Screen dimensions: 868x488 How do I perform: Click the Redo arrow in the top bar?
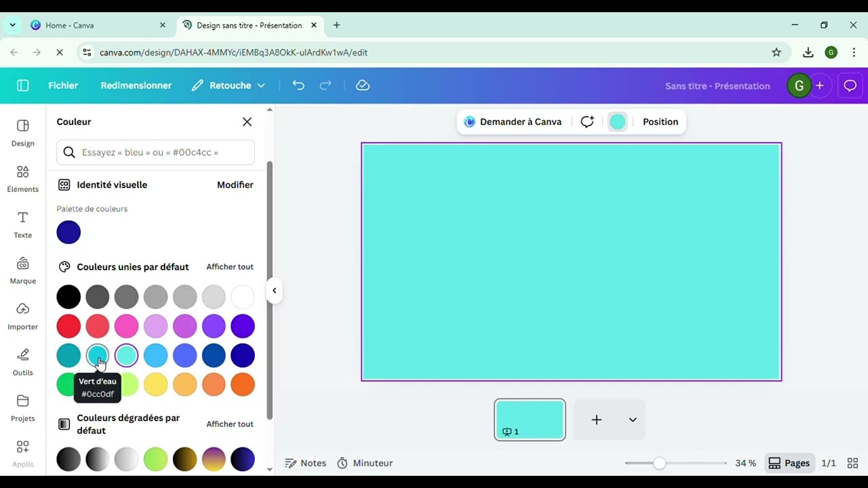tap(325, 85)
